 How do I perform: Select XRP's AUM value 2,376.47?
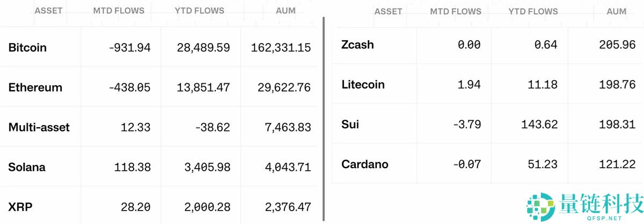(288, 207)
